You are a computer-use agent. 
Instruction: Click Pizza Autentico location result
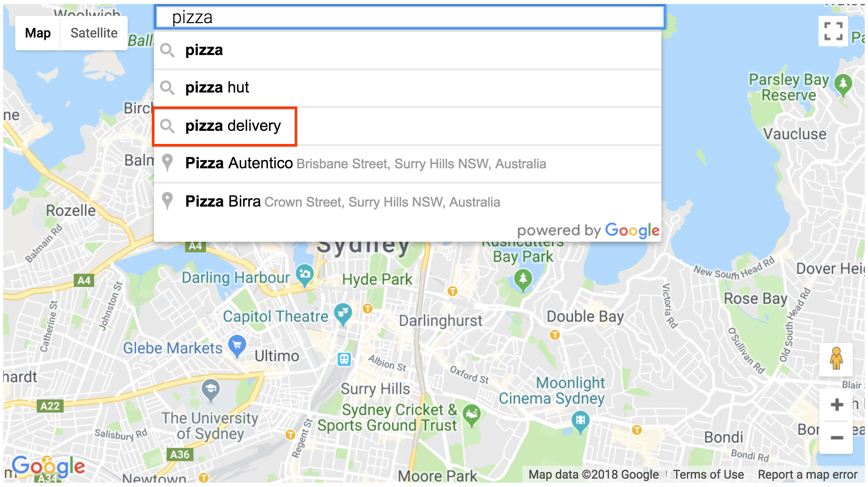click(409, 164)
